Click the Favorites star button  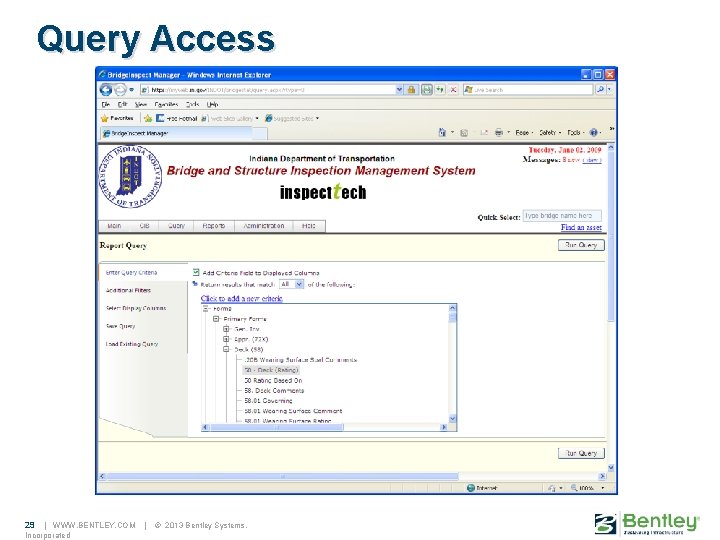pyautogui.click(x=117, y=118)
